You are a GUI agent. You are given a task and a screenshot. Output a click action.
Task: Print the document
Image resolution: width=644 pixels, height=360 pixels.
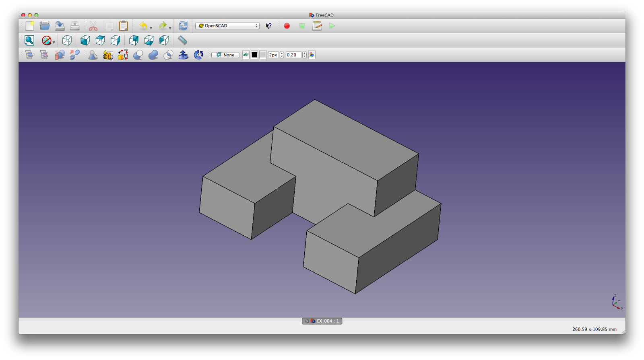74,26
